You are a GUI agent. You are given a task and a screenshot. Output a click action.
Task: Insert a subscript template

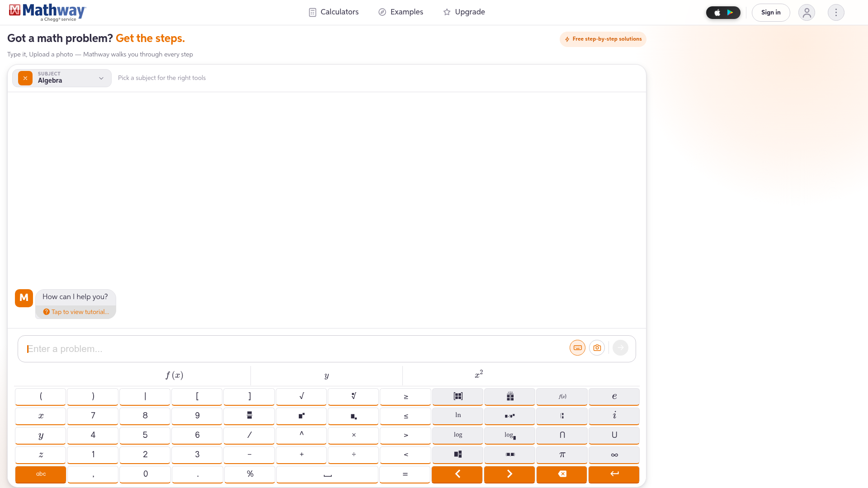[354, 416]
